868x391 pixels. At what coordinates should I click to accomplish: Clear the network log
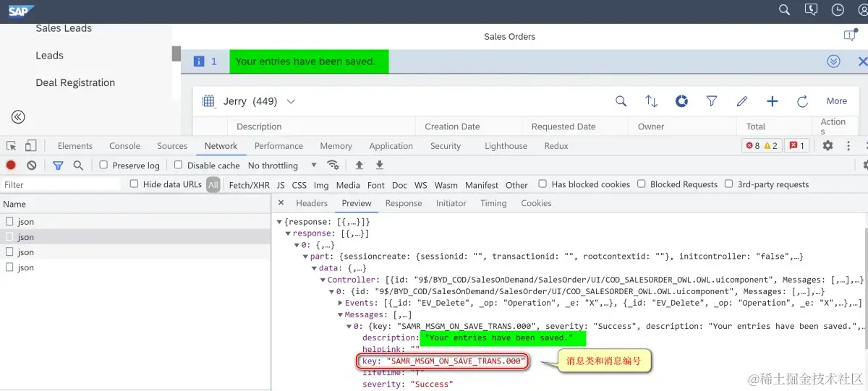coord(32,166)
